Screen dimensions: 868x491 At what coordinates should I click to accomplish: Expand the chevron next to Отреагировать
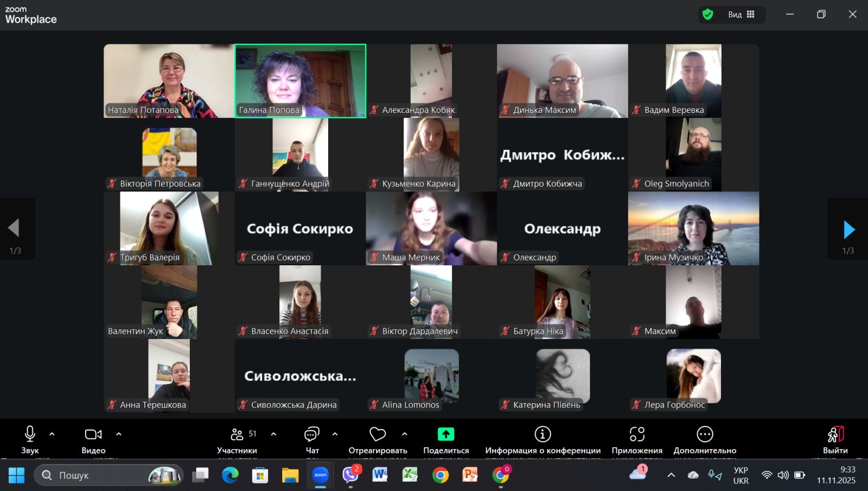point(405,434)
